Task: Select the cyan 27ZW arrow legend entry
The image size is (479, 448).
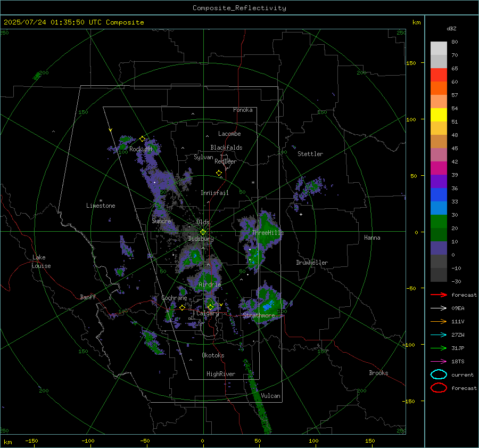Action: click(439, 335)
